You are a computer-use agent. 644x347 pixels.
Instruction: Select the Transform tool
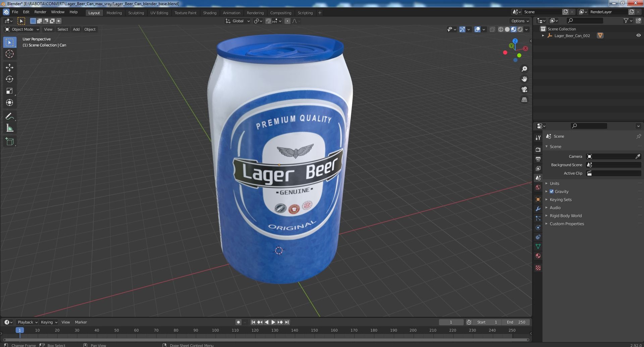click(9, 103)
